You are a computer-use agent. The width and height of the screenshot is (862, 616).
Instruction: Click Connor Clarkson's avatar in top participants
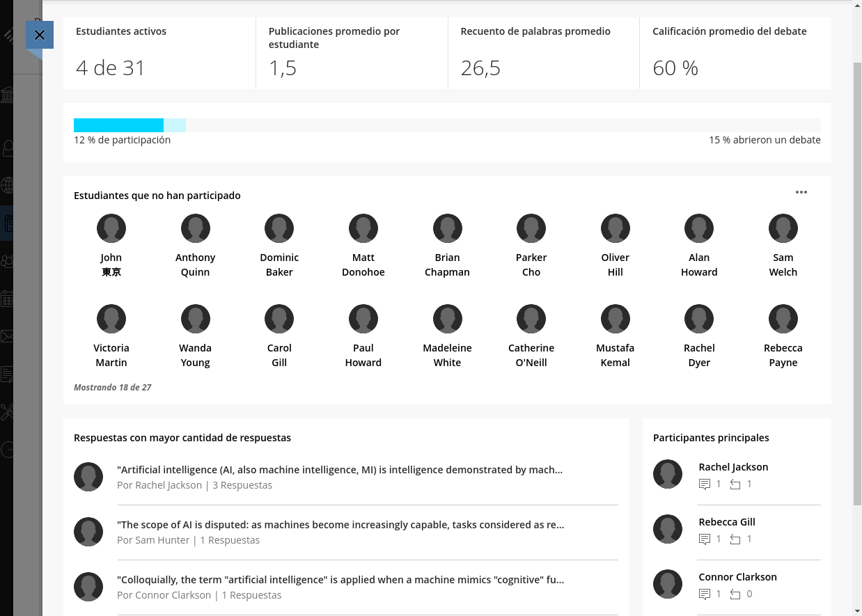[x=668, y=584]
